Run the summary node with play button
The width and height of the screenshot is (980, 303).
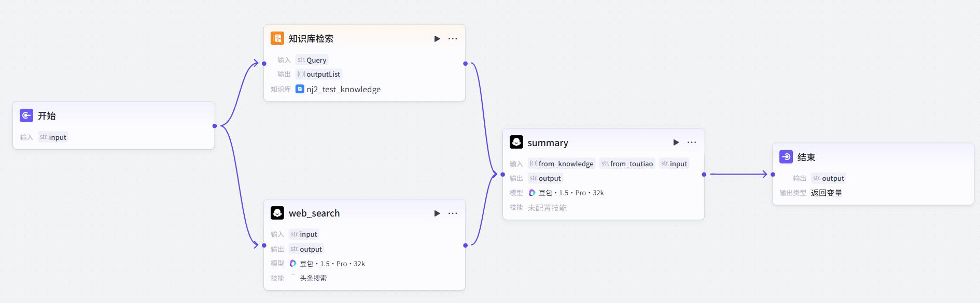676,142
